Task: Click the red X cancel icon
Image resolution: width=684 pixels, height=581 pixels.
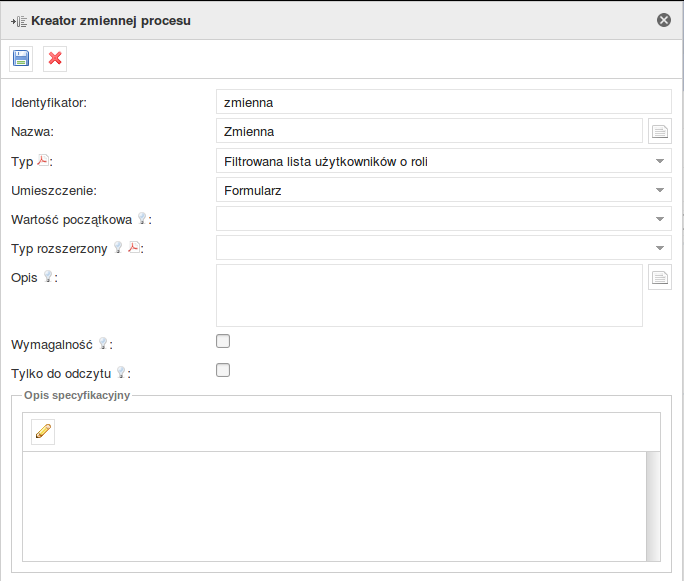Action: pos(55,58)
